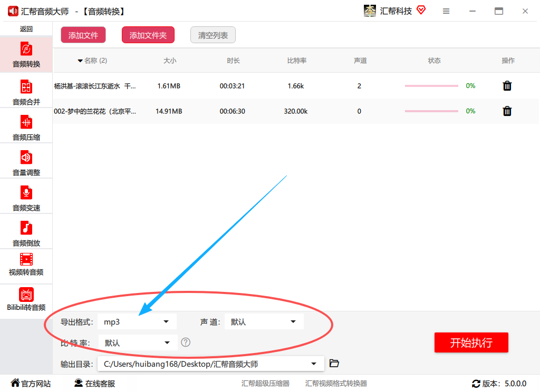Click the 汇帮科技 user avatar
This screenshot has height=392, width=540.
pos(370,11)
